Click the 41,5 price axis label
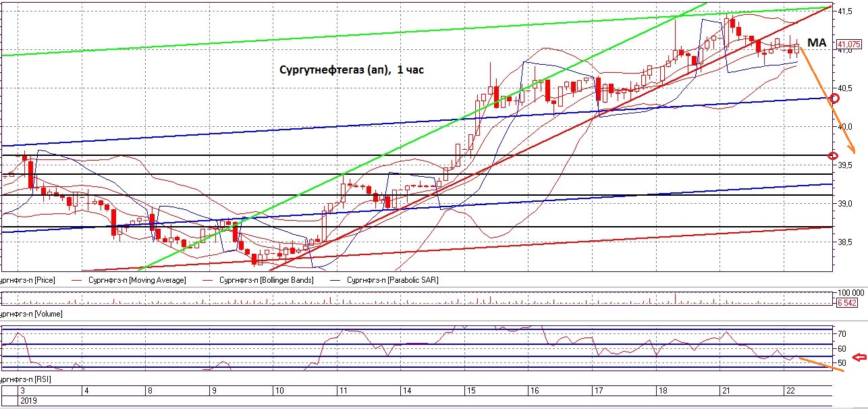 click(844, 12)
